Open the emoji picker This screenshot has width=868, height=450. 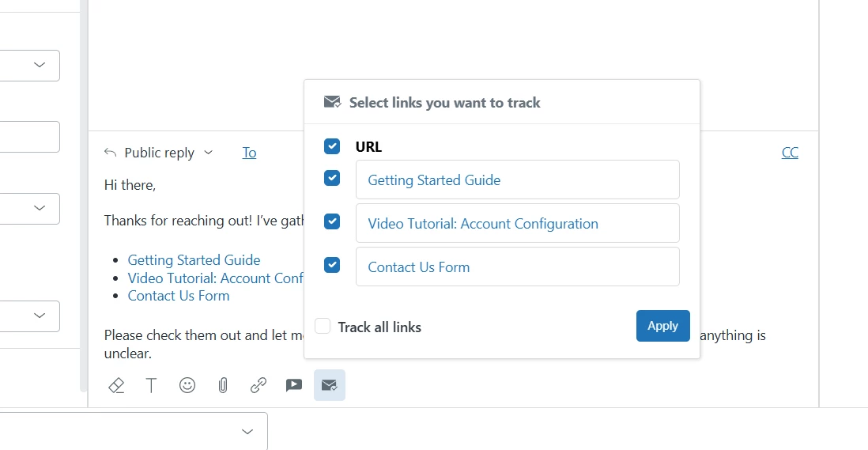tap(187, 385)
